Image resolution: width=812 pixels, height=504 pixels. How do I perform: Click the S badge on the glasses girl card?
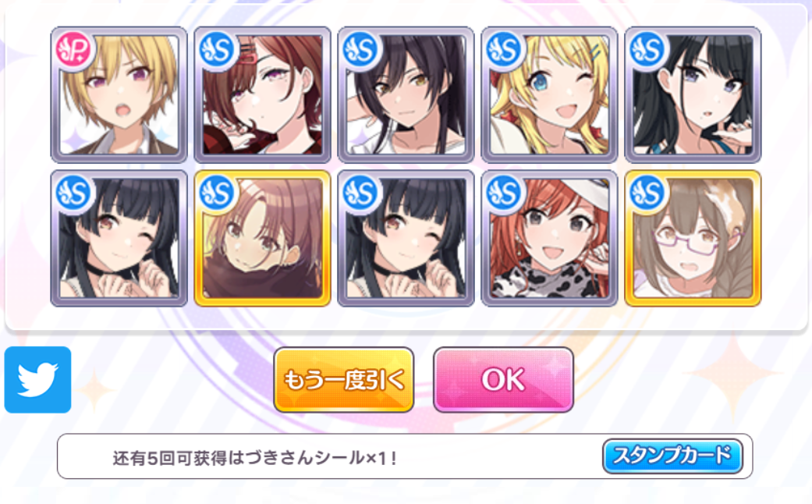pyautogui.click(x=648, y=193)
